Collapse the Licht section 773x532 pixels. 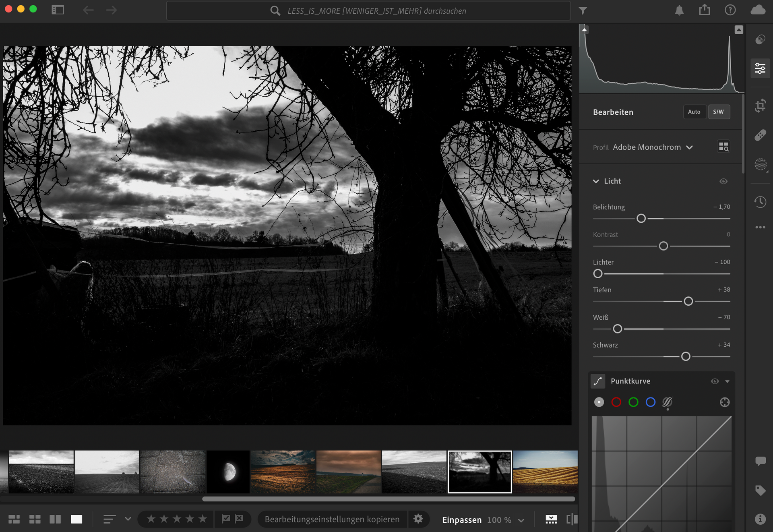coord(596,181)
